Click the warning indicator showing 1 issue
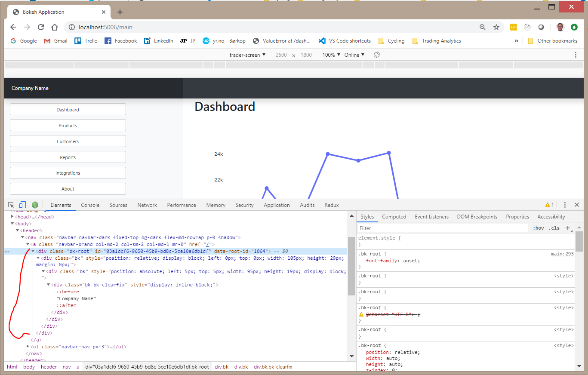Viewport: 588px width, 375px height. (x=548, y=205)
